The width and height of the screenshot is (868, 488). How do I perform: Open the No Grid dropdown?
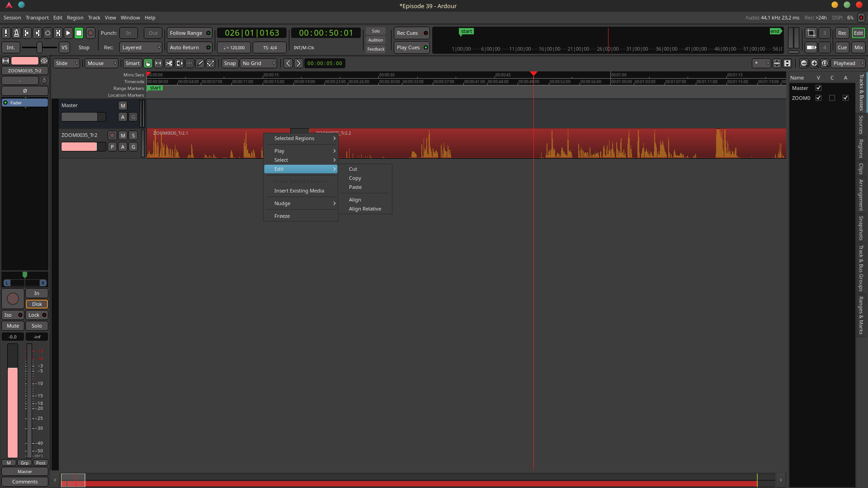[258, 63]
